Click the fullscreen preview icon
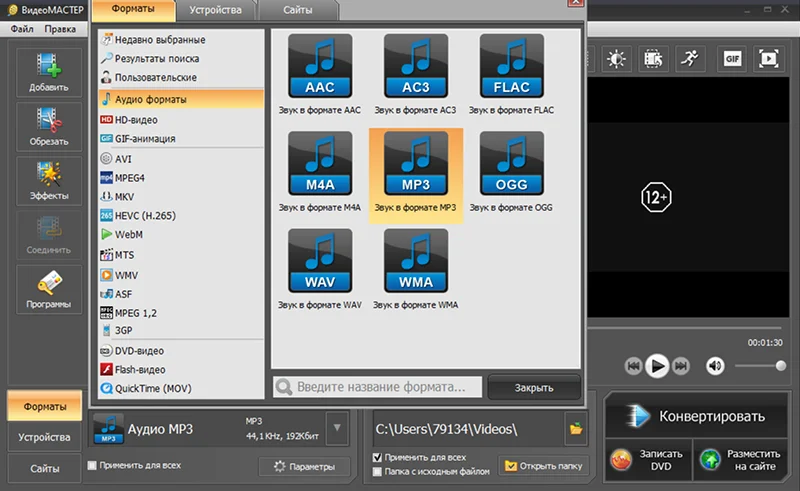Image resolution: width=800 pixels, height=491 pixels. click(x=768, y=59)
